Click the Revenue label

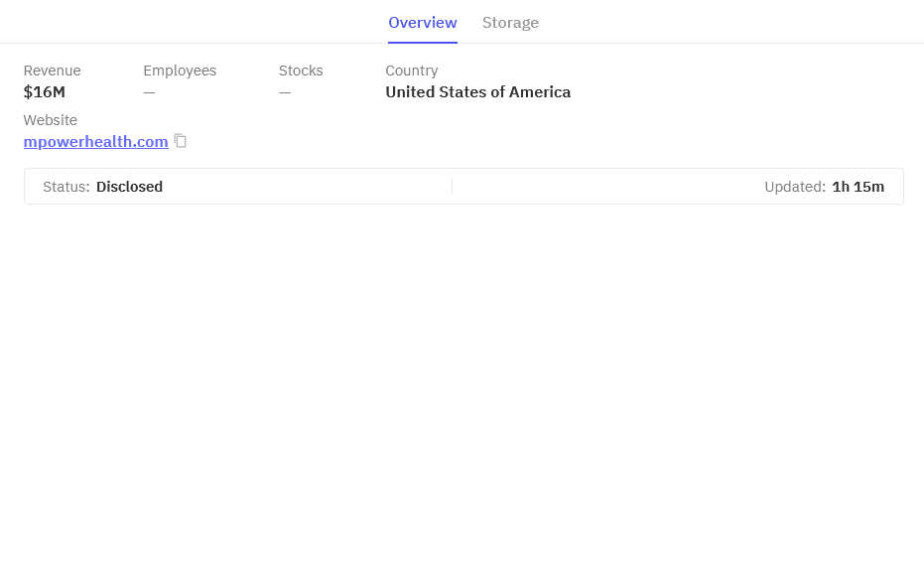point(53,71)
